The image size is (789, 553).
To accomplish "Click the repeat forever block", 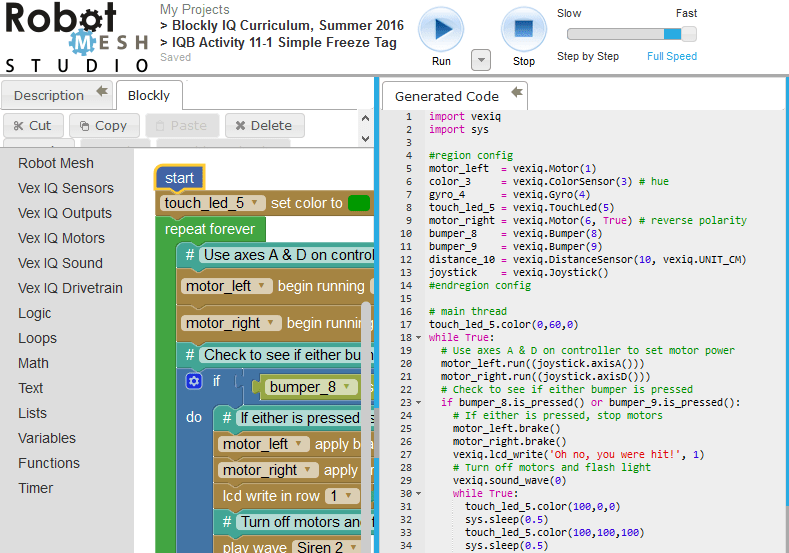I will 210,229.
